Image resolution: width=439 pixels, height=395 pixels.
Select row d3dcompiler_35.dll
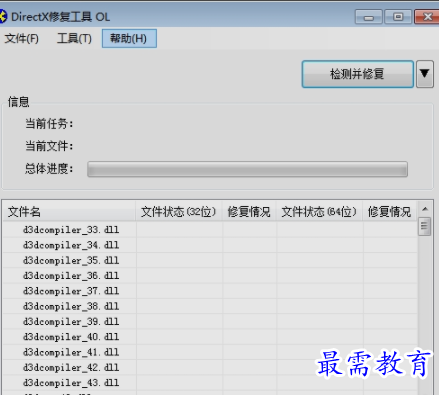pos(210,260)
